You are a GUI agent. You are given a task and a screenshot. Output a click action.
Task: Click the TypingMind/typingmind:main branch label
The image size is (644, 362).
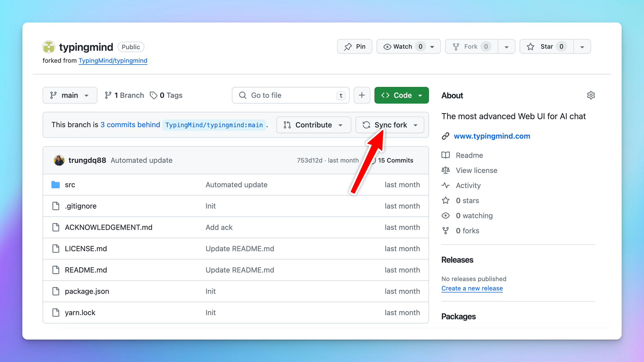pyautogui.click(x=214, y=125)
